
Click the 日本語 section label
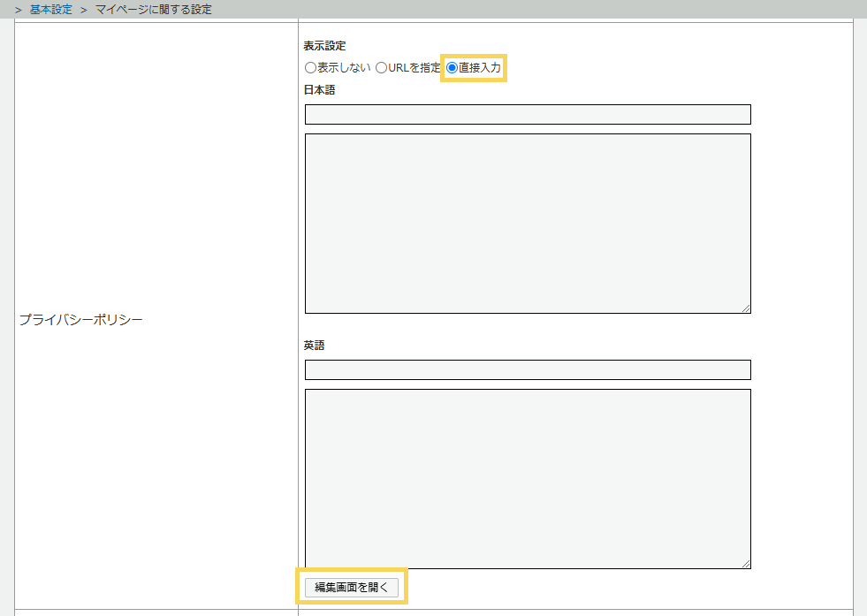tap(319, 90)
